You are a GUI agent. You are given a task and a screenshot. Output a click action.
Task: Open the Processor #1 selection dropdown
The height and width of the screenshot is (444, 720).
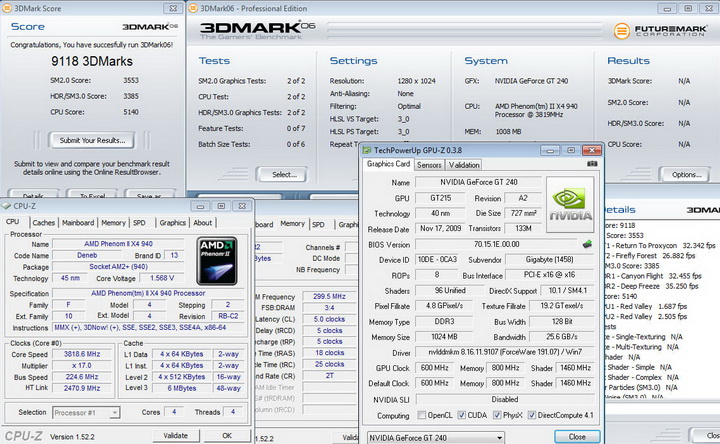coord(86,412)
